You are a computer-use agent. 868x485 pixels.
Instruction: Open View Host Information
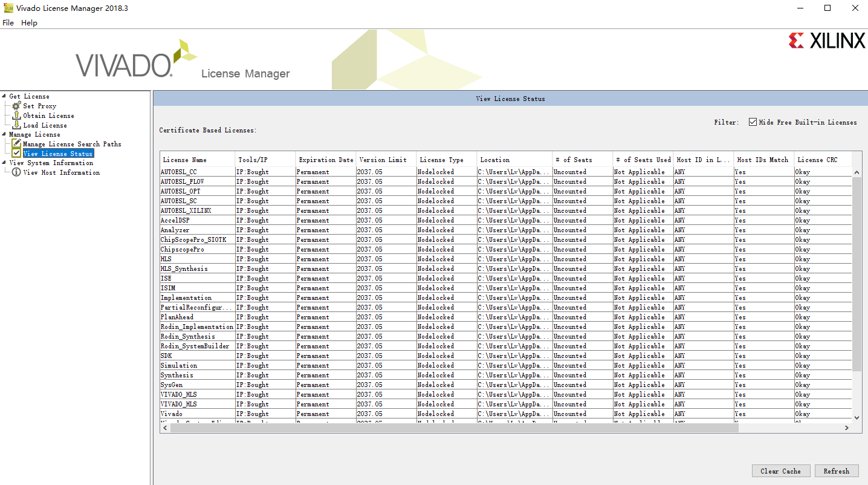[x=62, y=172]
